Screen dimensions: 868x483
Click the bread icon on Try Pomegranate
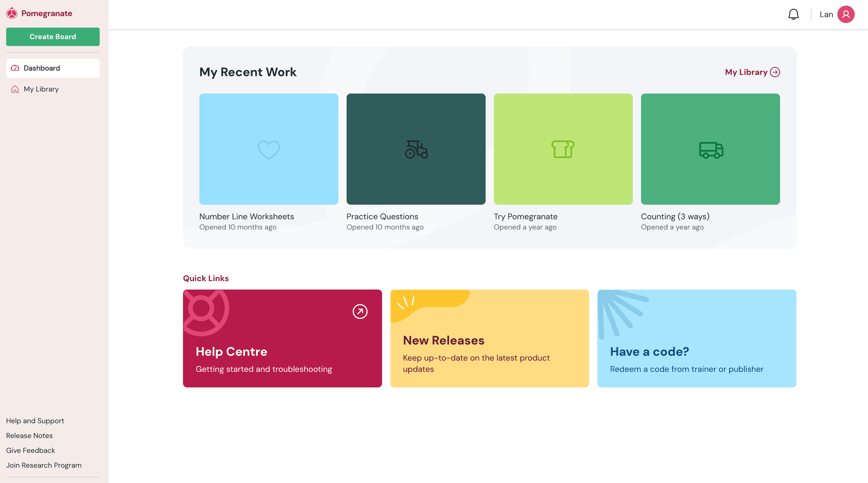point(563,149)
